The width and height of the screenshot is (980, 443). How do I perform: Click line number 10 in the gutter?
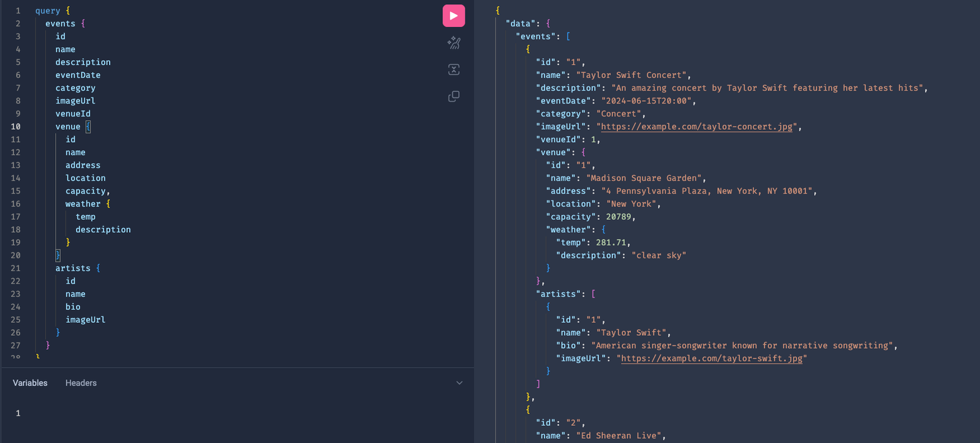click(x=15, y=127)
